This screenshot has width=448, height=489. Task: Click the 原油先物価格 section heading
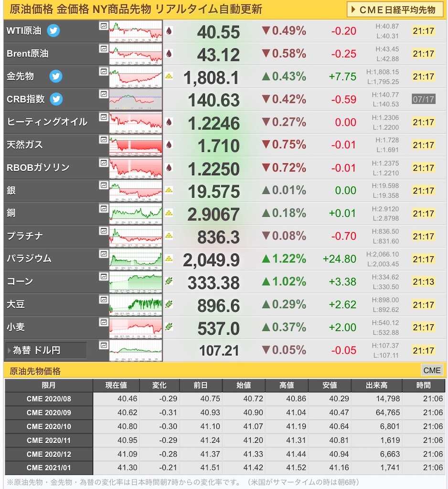(x=35, y=371)
